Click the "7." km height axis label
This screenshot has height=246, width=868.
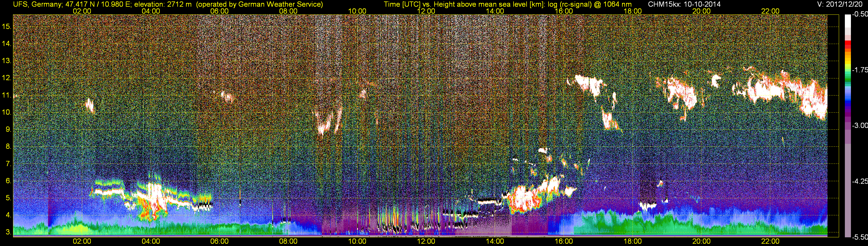tap(8, 164)
